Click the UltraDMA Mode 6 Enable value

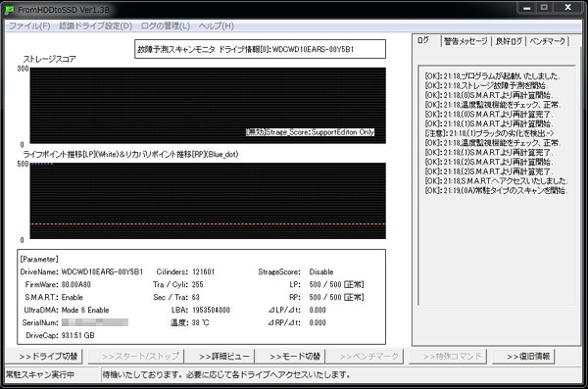[x=85, y=311]
